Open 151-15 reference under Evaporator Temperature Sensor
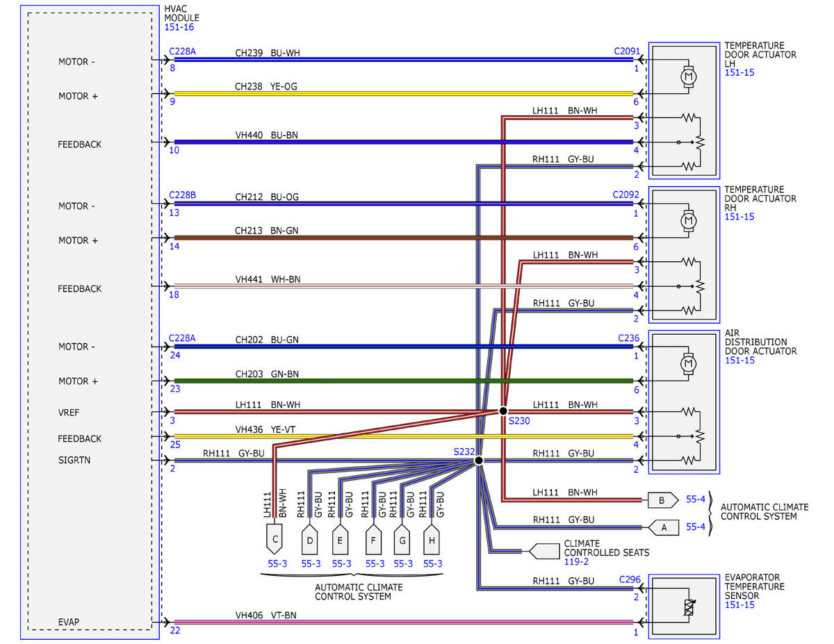The height and width of the screenshot is (644, 834). click(739, 604)
